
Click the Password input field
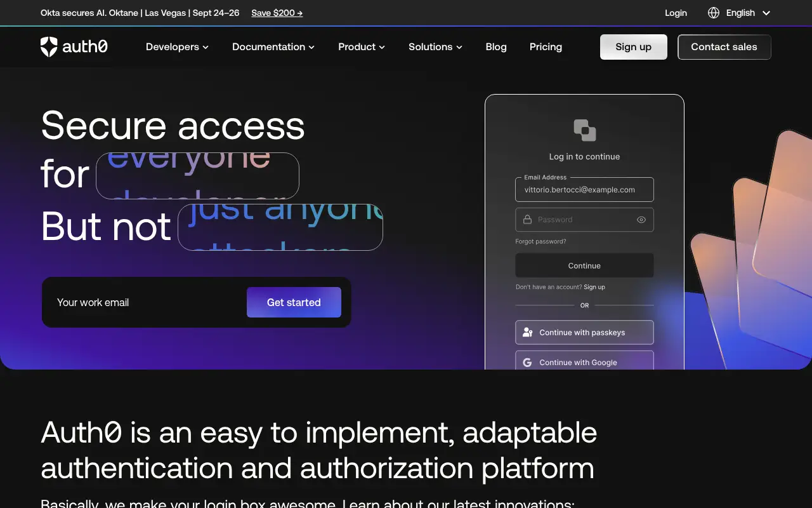click(x=584, y=220)
